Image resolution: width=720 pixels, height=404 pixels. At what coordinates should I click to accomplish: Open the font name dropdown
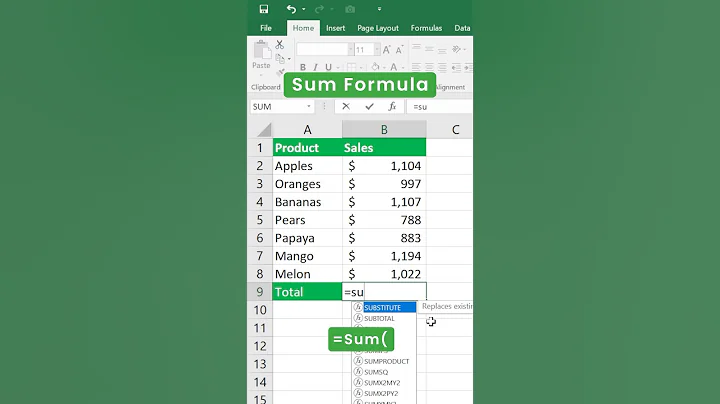[351, 49]
